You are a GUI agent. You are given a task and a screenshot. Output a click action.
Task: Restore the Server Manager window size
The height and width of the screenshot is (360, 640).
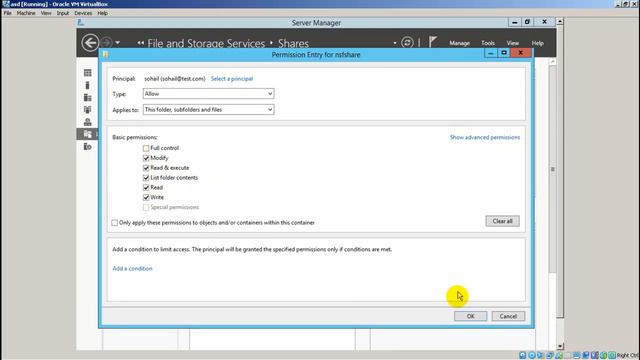527,22
